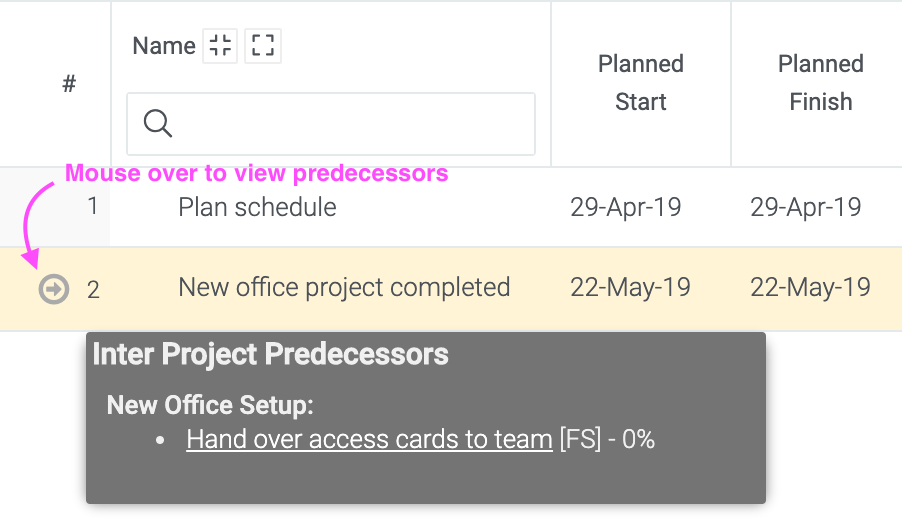Screen dimensions: 902x532
Task: Click the Inter Project Predecessors tooltip title
Action: [270, 354]
